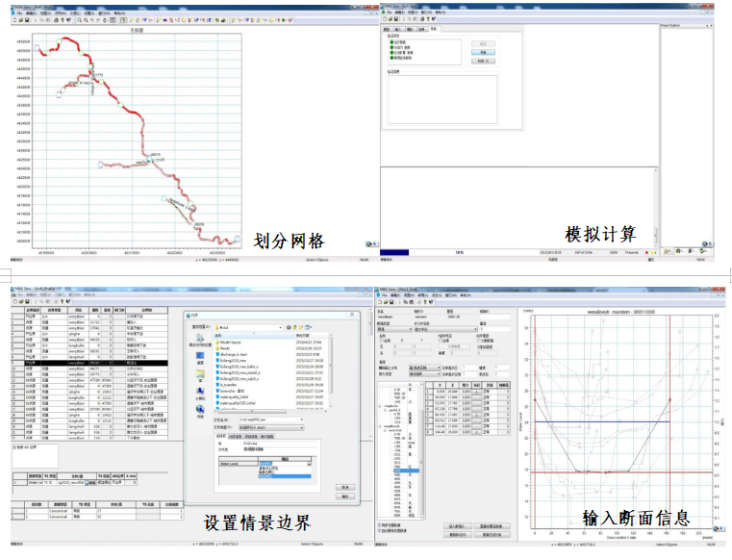The image size is (732, 560).
Task: Toggle the checkbox under the coordinates section
Action: (x=381, y=339)
